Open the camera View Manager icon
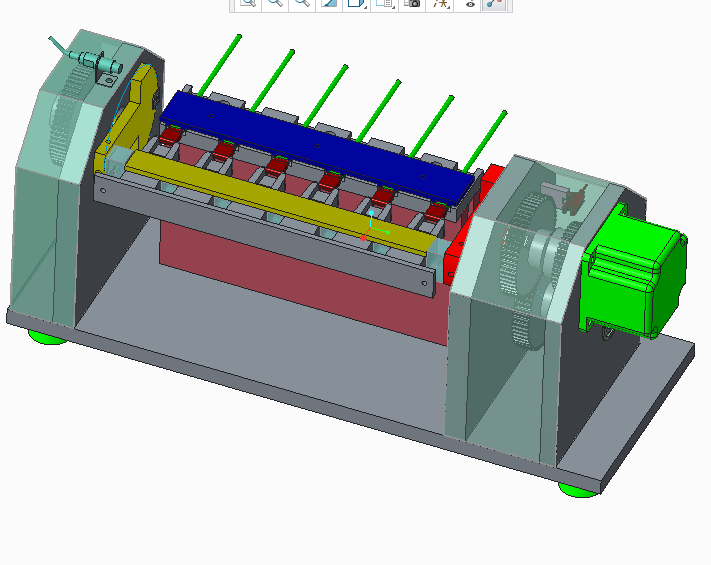The image size is (711, 565). pos(412,3)
